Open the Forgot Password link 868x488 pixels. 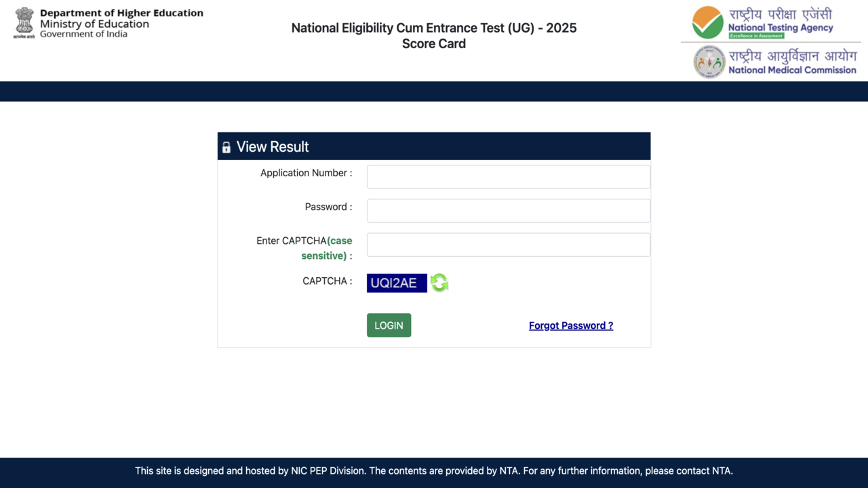570,325
